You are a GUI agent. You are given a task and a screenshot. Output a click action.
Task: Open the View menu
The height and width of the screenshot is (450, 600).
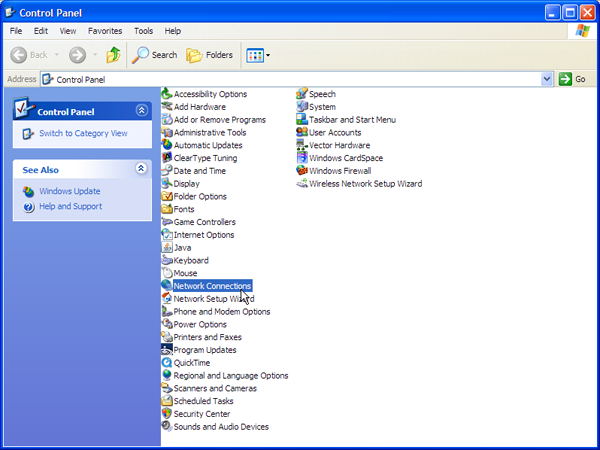point(68,31)
